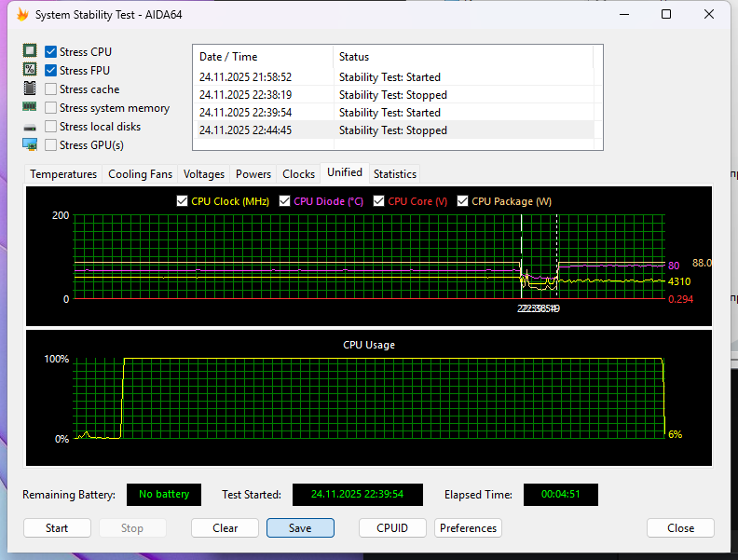Show the Statistics tab
Image resolution: width=738 pixels, height=560 pixels.
(395, 174)
